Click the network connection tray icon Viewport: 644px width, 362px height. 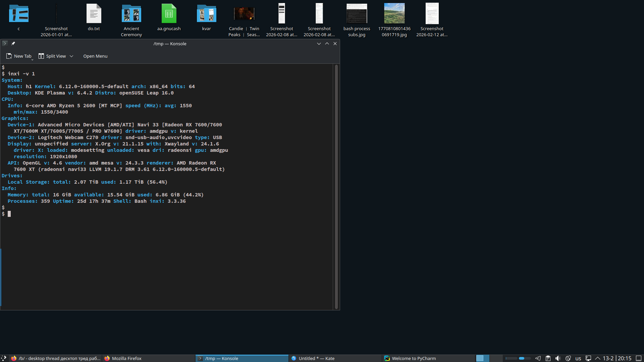pyautogui.click(x=588, y=358)
